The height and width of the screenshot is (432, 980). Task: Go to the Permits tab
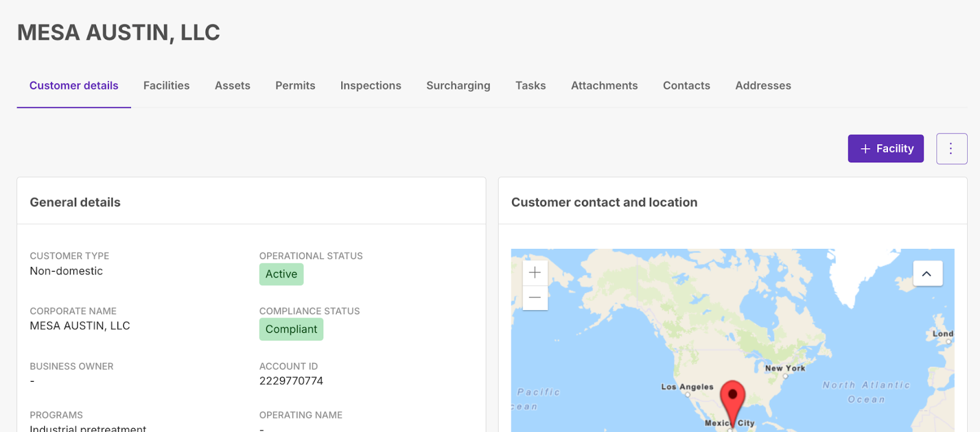click(x=295, y=86)
